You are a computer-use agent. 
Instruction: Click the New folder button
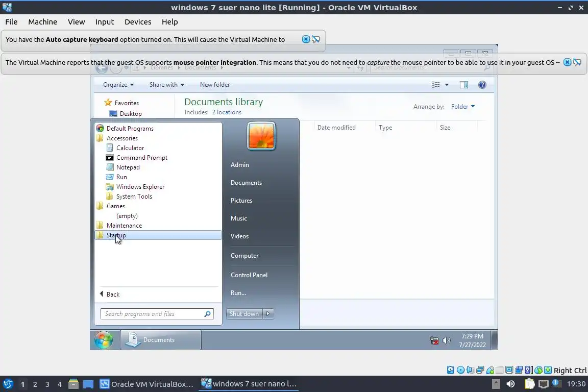click(x=215, y=85)
